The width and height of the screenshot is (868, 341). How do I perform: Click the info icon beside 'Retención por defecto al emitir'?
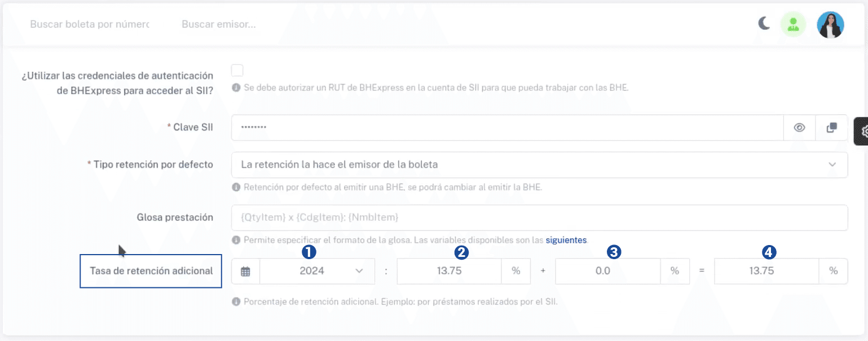(236, 187)
